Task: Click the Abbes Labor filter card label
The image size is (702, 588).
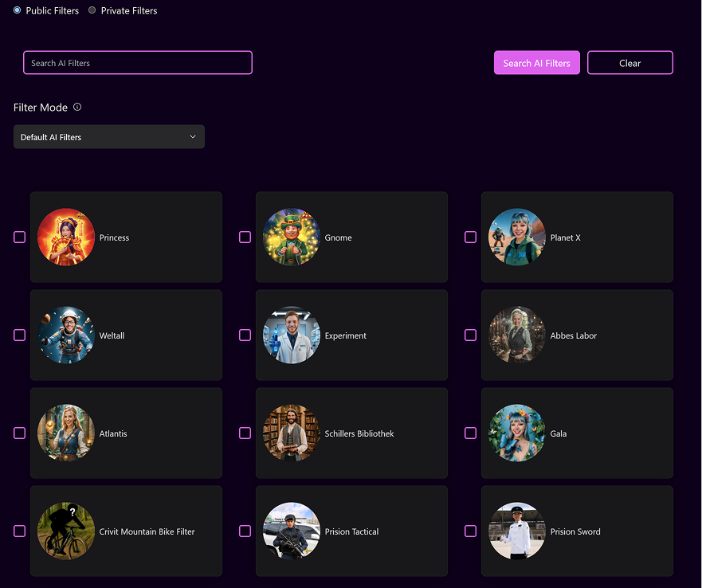Action: tap(573, 336)
